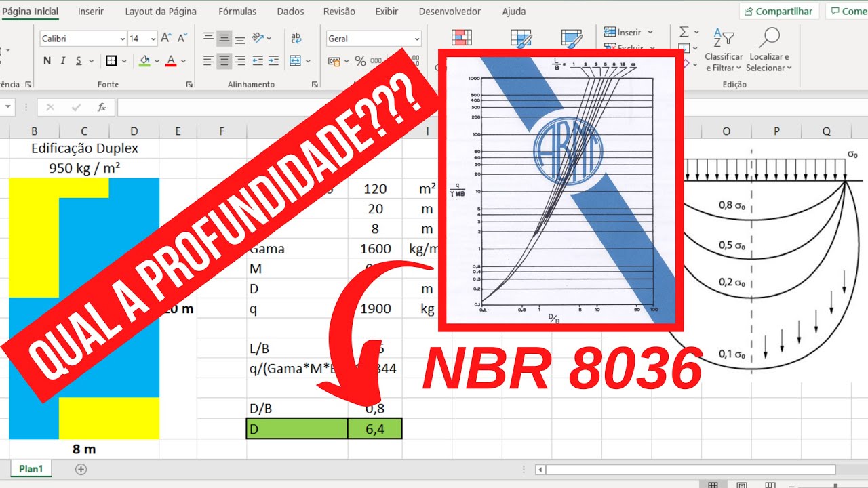Open the Dados tab

[x=290, y=12]
